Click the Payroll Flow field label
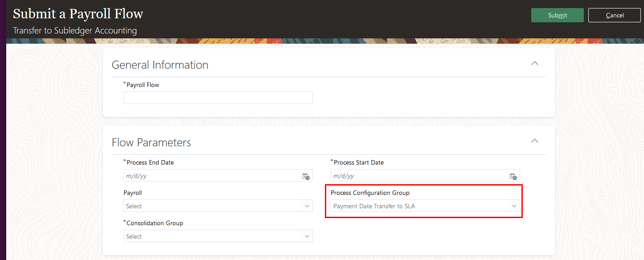Screen dimensions: 644x260 143,85
